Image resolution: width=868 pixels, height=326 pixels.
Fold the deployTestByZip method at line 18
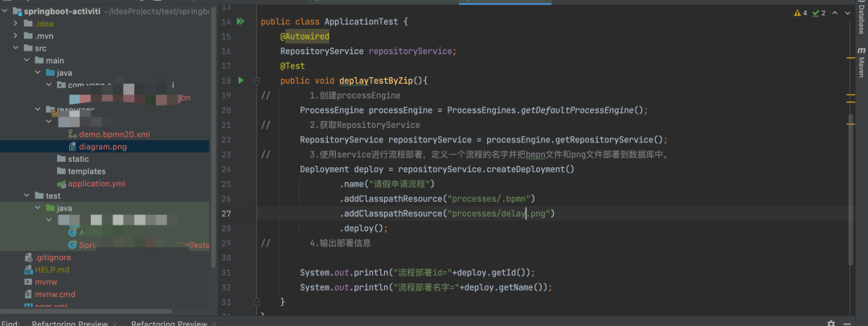pyautogui.click(x=256, y=80)
